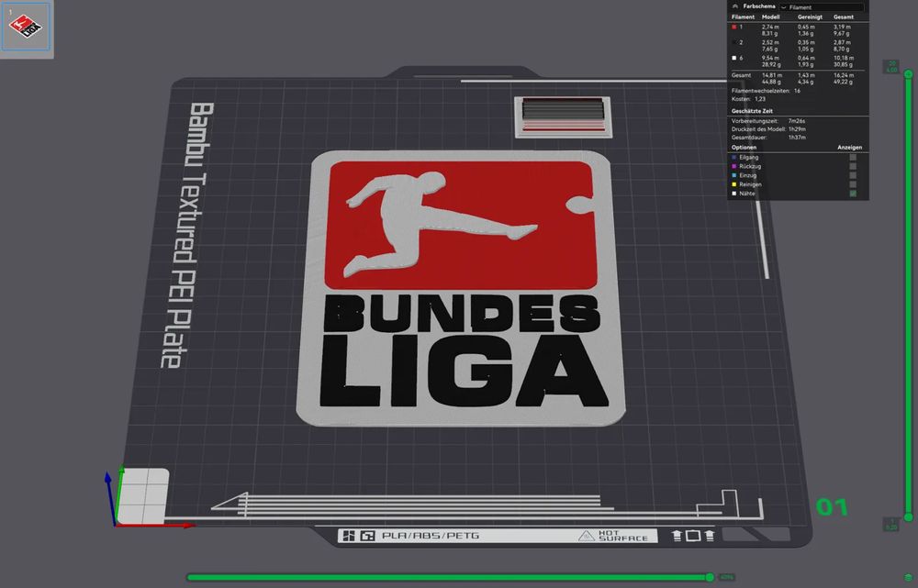This screenshot has height=588, width=918.
Task: Enable the Rückzug display checkbox
Action: (853, 166)
